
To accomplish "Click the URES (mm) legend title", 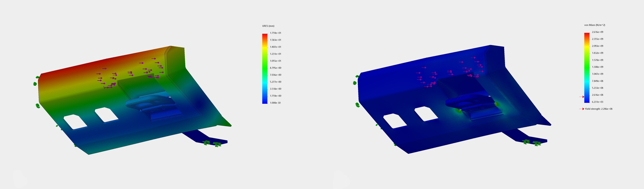I will 268,26.
